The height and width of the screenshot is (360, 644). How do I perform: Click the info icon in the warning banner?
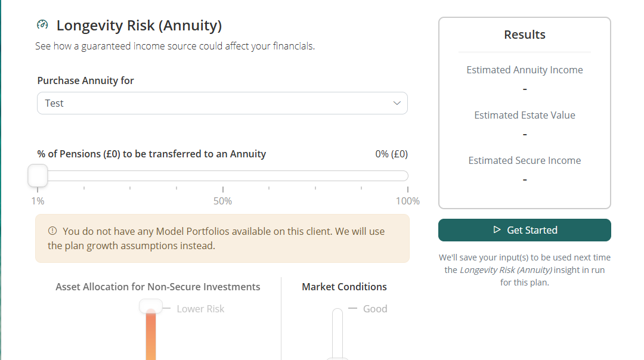52,231
